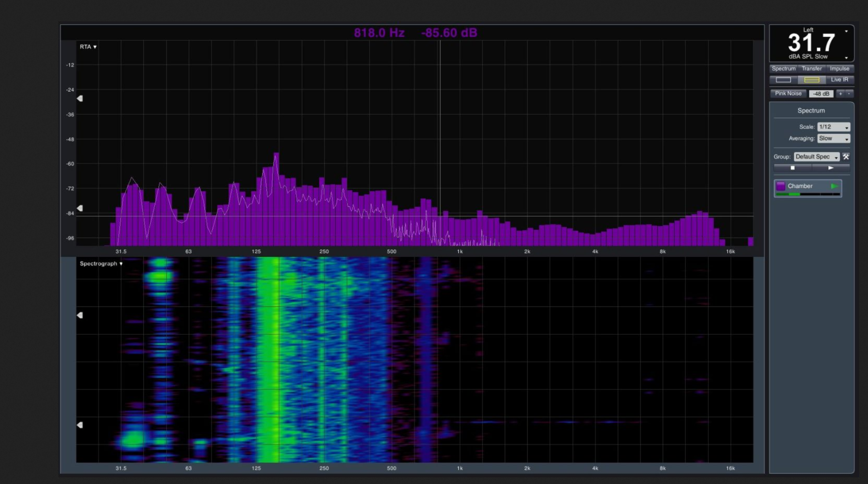
Task: Open the Scale 1/12 dropdown
Action: (x=833, y=127)
